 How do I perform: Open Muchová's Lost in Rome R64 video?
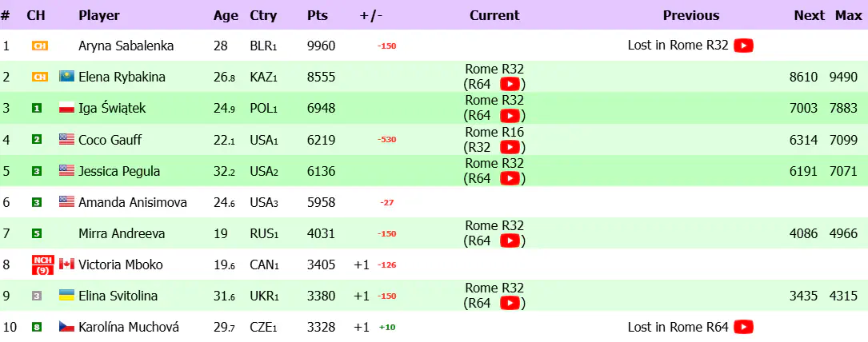pyautogui.click(x=743, y=327)
